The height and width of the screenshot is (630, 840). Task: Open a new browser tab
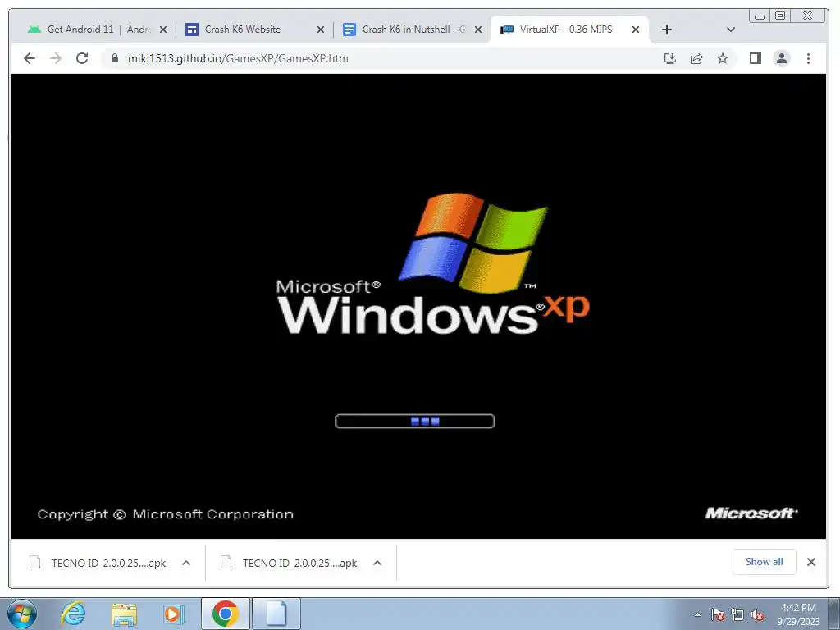pyautogui.click(x=666, y=30)
